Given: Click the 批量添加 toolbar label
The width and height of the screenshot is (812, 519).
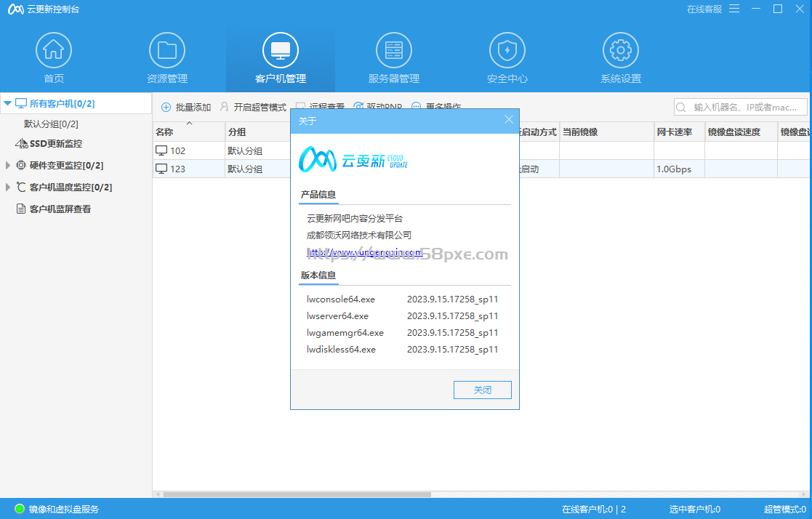Looking at the screenshot, I should point(193,108).
